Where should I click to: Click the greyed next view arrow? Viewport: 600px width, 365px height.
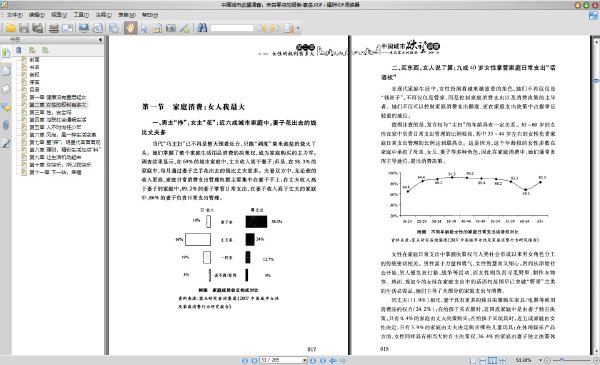click(343, 360)
